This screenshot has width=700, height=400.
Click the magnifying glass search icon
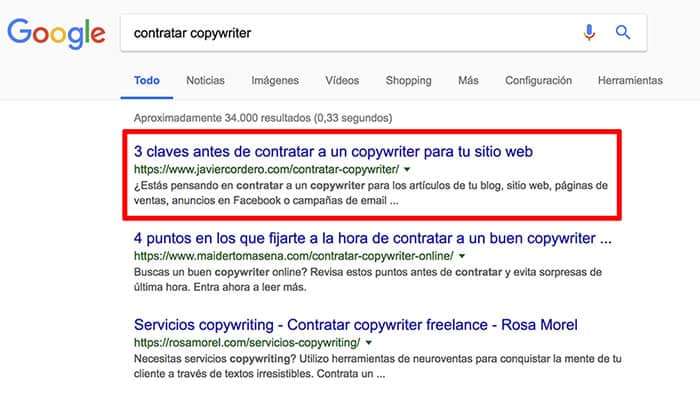623,32
